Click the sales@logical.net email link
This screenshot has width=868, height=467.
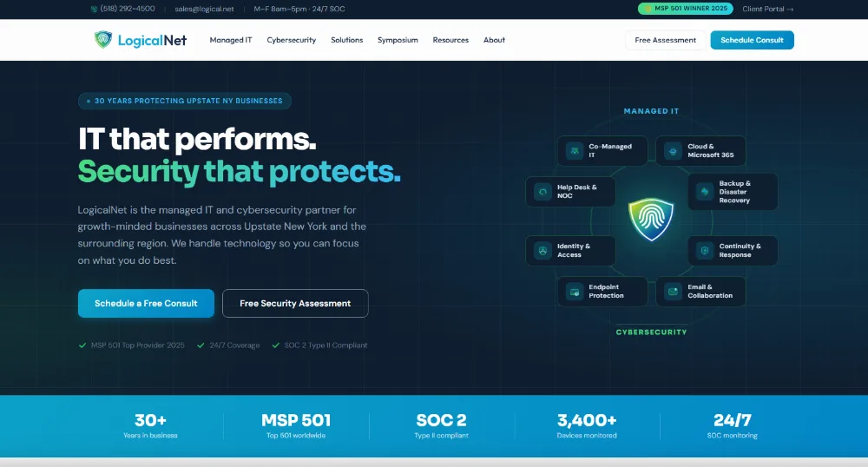[x=204, y=9]
